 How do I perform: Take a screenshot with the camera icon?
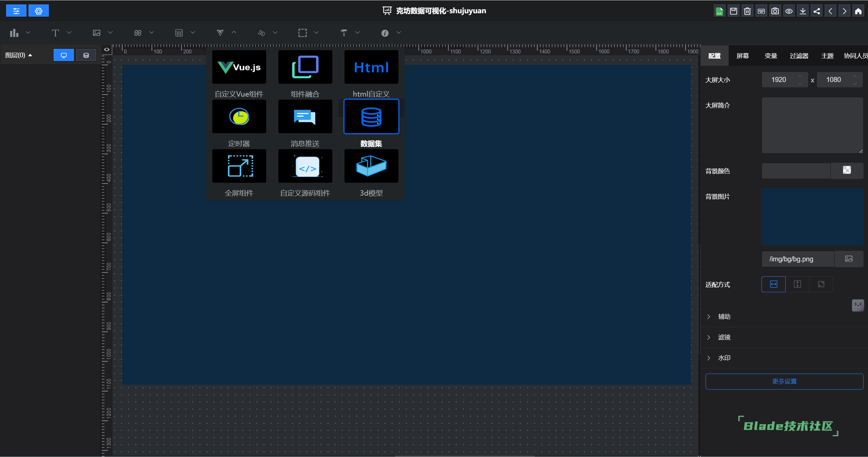pyautogui.click(x=775, y=11)
